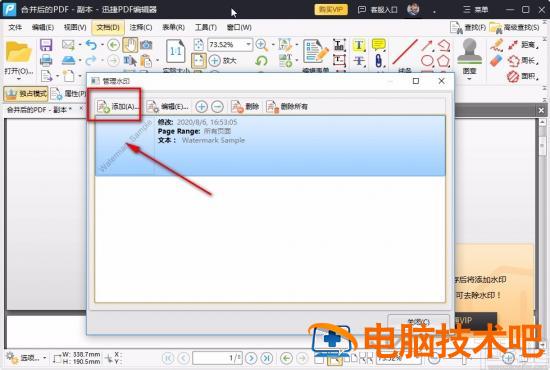Open the 视图(V) menu

(75, 27)
